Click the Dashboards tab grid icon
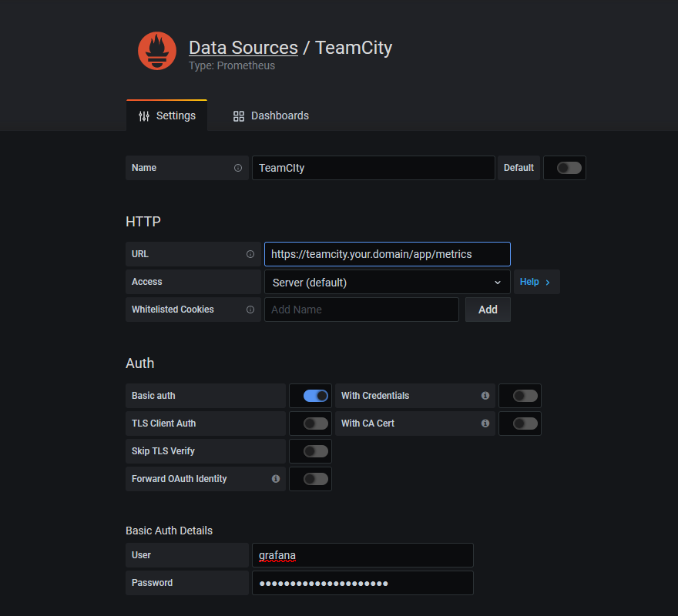The image size is (678, 616). [x=239, y=115]
